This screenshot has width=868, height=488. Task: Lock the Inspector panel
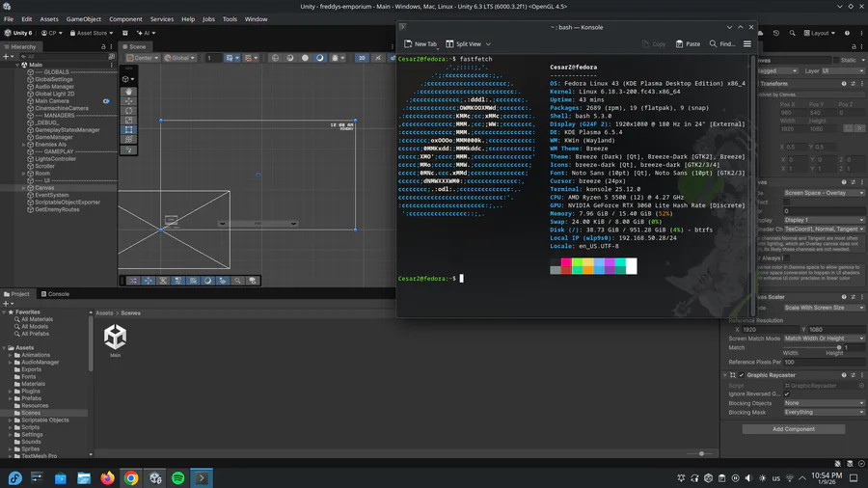(854, 47)
